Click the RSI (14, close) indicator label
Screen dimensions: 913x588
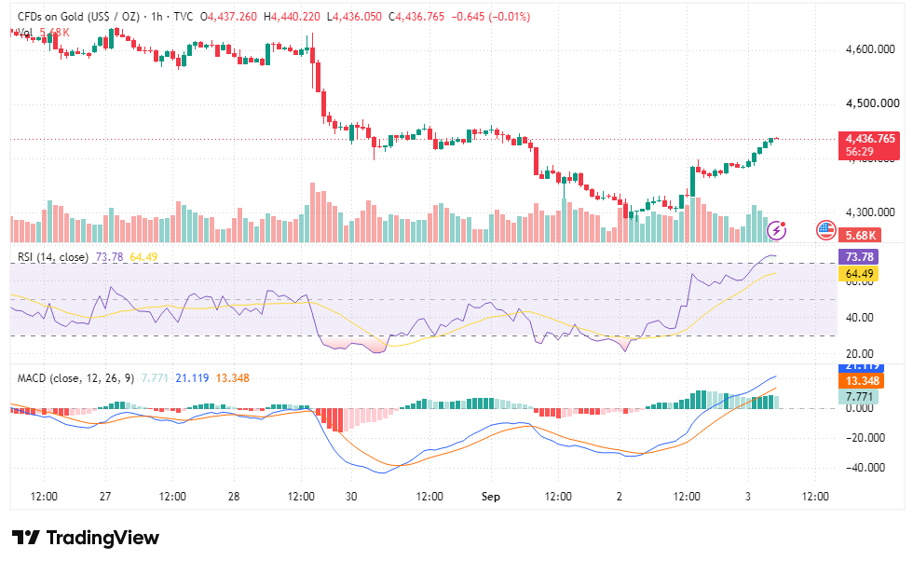tap(53, 257)
